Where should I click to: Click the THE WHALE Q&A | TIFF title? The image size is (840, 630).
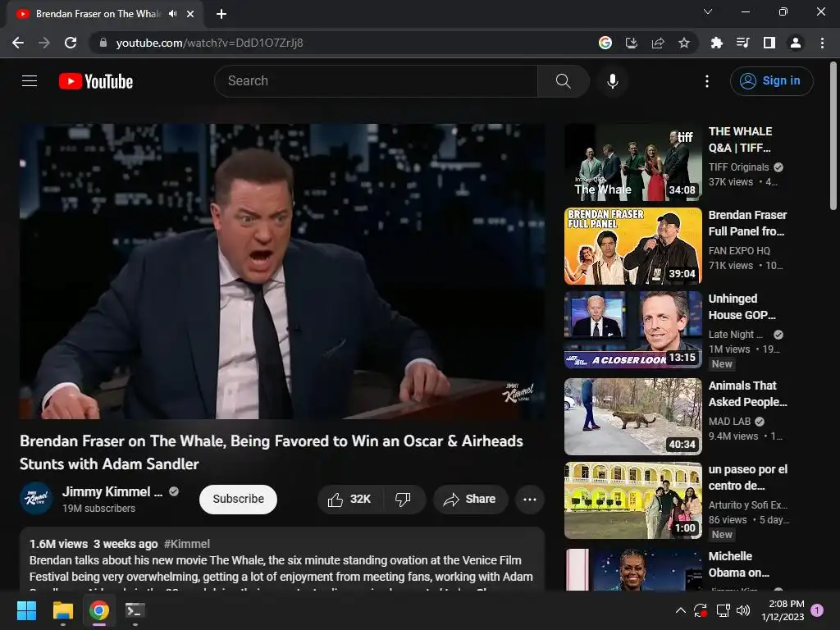pos(741,139)
